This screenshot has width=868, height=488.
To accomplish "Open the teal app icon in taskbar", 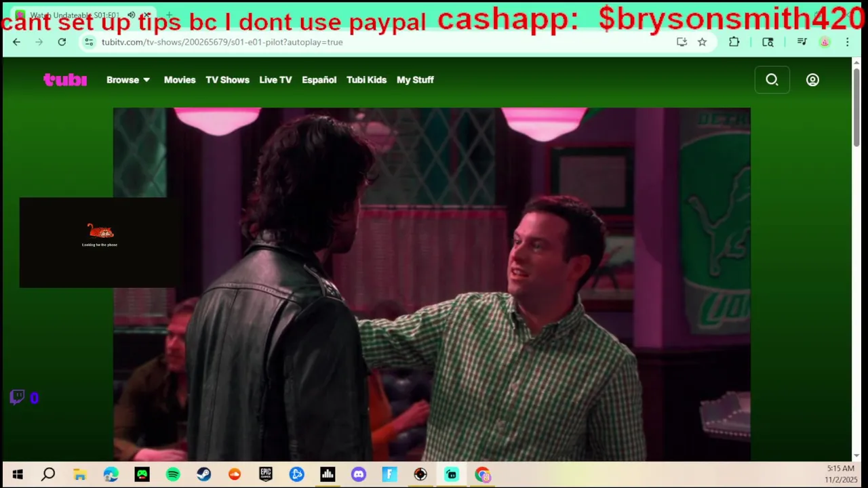I will pos(452,474).
